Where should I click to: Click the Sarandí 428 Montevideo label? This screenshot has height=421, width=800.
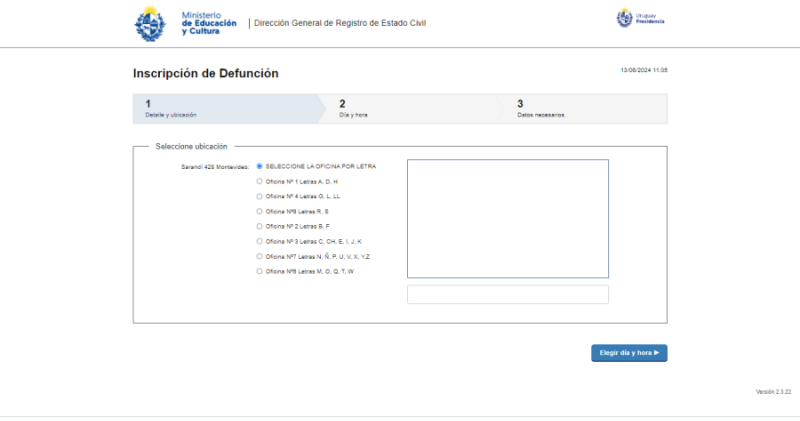(214, 167)
